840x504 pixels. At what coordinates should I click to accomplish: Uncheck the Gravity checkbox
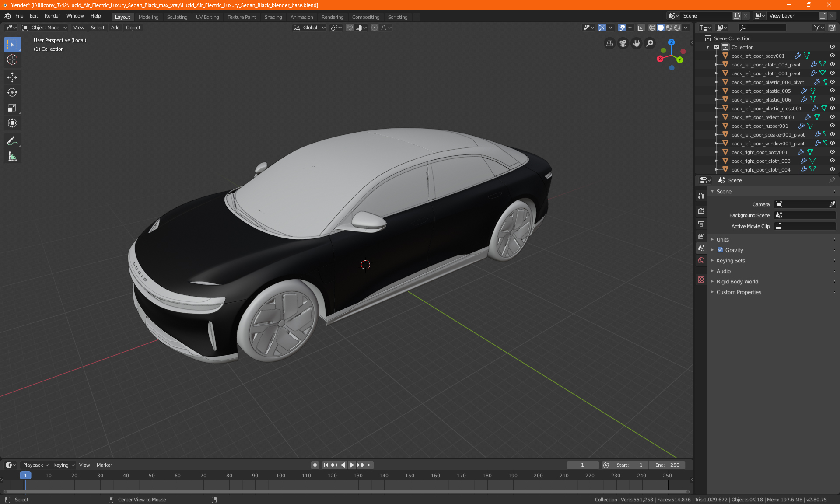click(x=720, y=250)
